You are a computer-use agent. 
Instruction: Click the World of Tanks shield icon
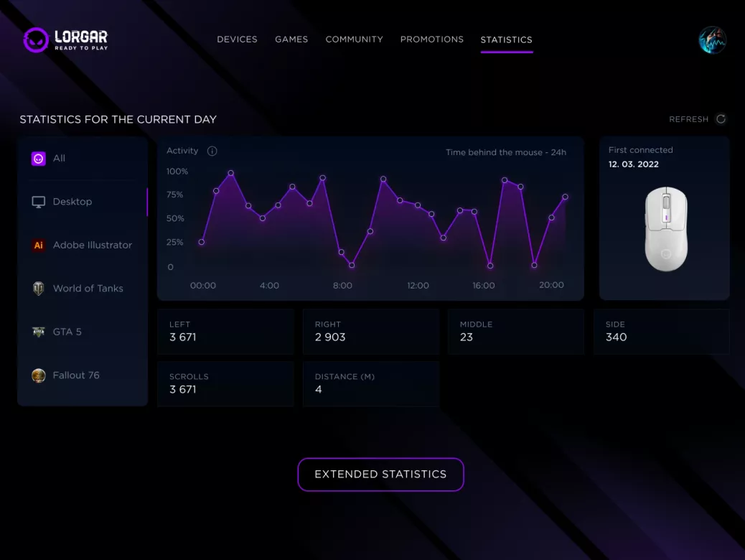coord(39,289)
